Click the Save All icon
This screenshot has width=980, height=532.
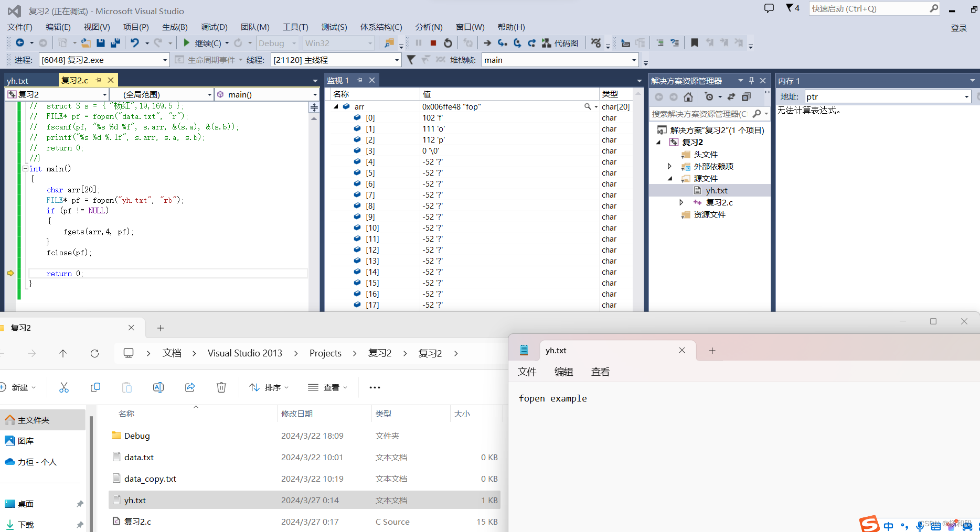point(115,43)
